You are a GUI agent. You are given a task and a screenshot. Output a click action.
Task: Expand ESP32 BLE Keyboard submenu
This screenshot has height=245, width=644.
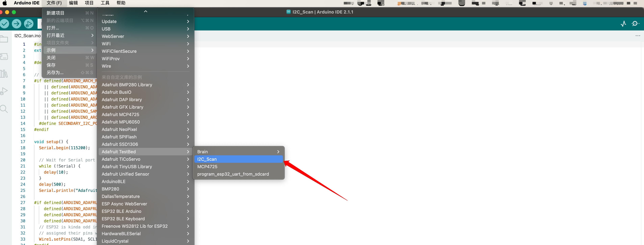click(145, 219)
